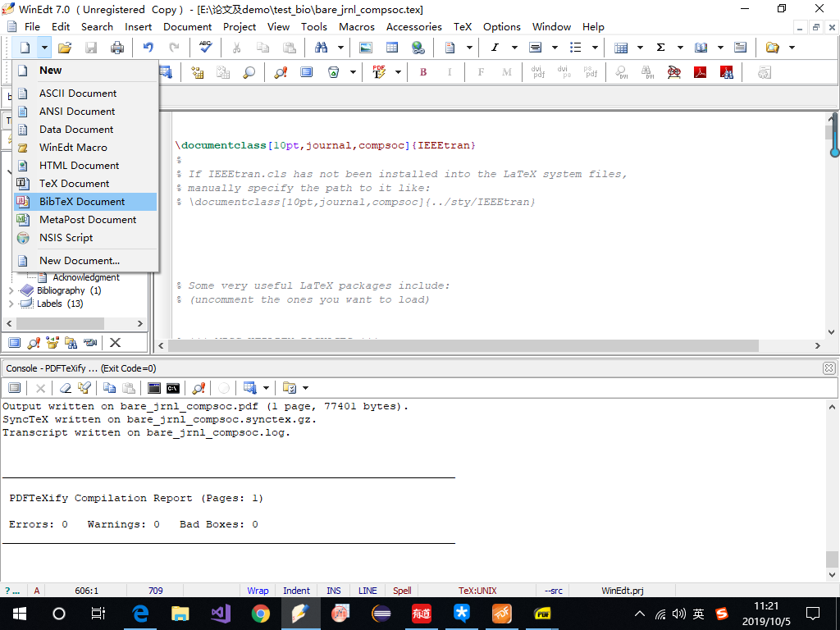The image size is (840, 630).
Task: Select BibTeX Document from the New menu
Action: (x=85, y=202)
